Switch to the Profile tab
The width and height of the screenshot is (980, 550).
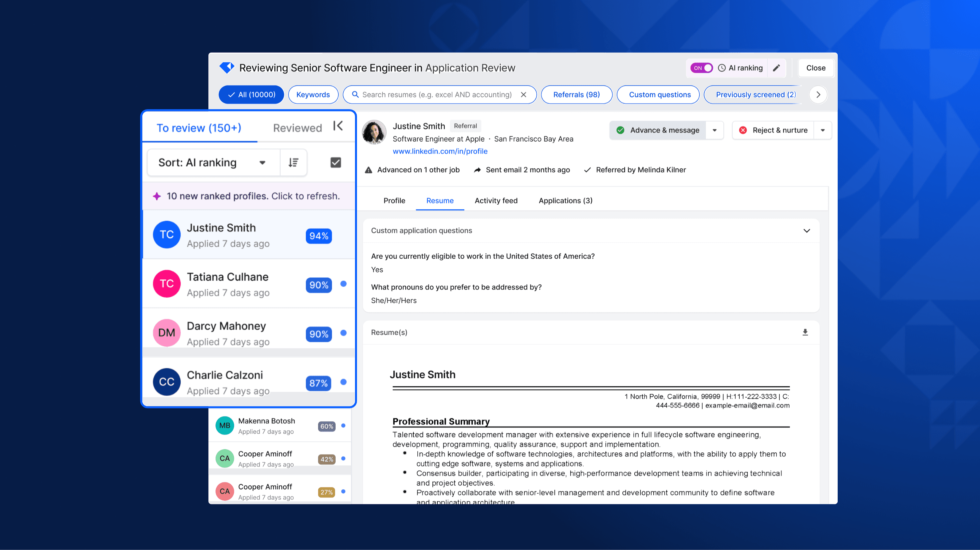tap(394, 200)
